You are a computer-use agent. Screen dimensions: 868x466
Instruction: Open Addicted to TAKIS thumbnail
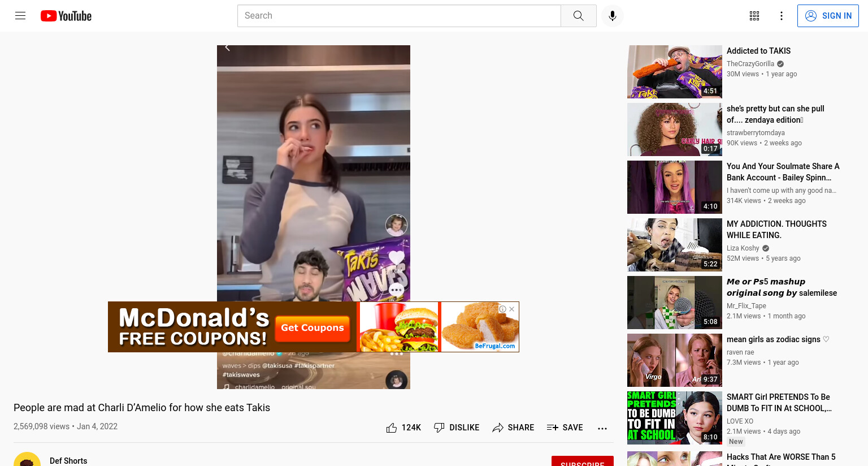click(675, 72)
